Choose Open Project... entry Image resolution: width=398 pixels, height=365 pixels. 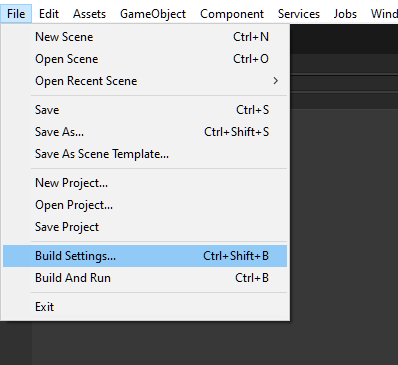[145, 205]
